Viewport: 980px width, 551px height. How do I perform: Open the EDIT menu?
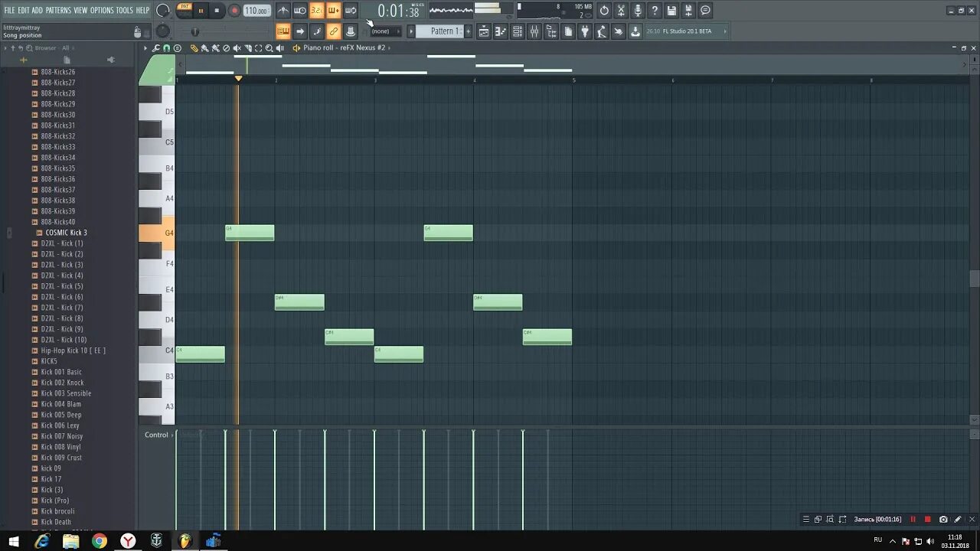coord(24,10)
